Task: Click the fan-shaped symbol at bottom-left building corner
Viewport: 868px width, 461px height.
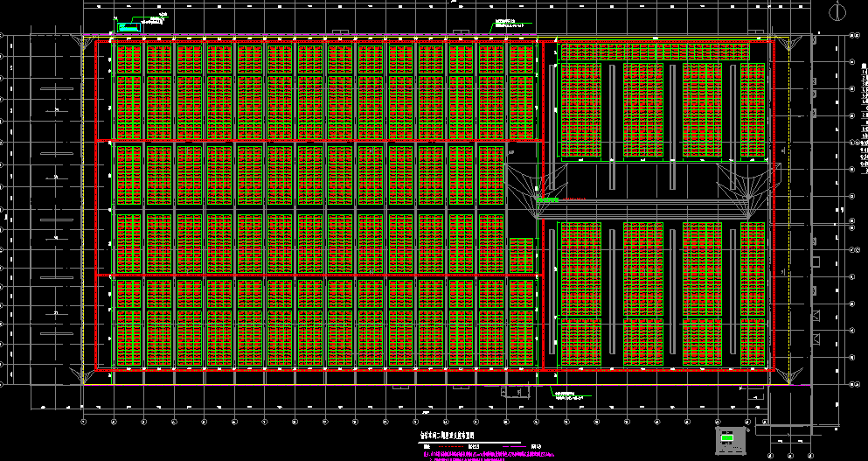Action: coord(84,377)
